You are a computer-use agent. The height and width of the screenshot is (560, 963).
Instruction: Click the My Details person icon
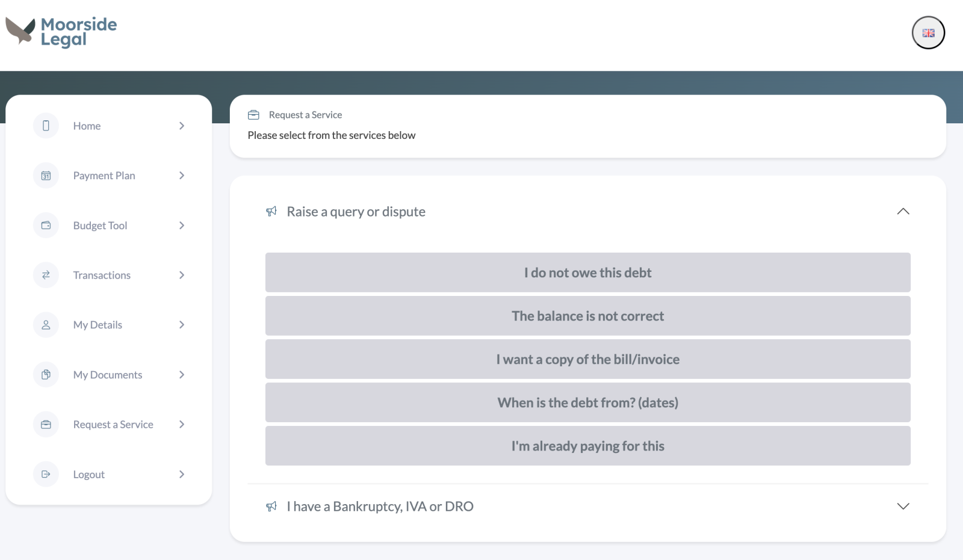(x=46, y=325)
